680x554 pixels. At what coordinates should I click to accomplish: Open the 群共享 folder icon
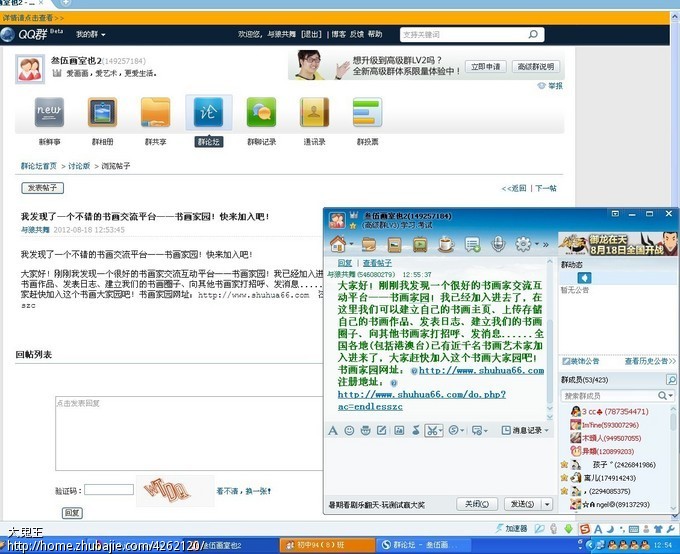pyautogui.click(x=155, y=112)
